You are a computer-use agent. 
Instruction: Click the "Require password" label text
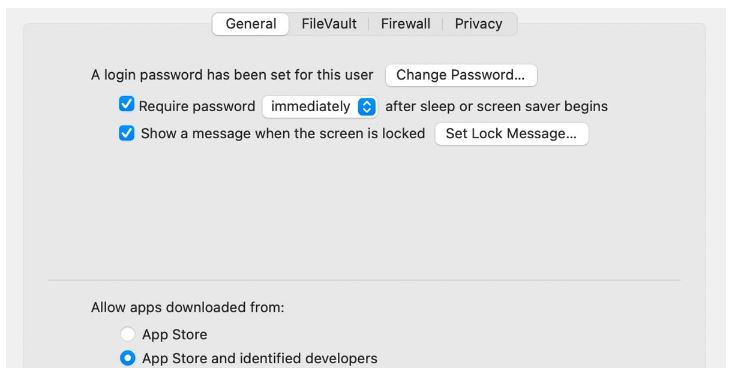point(197,107)
